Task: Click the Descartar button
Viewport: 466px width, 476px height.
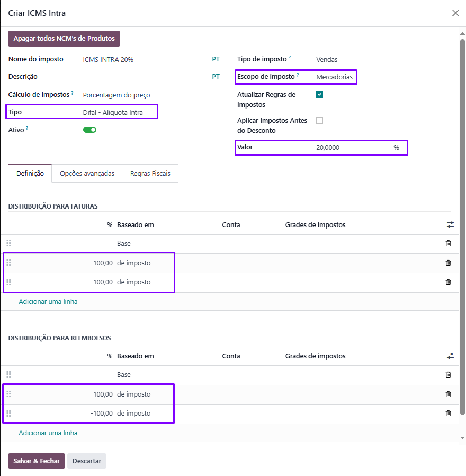Action: point(87,461)
